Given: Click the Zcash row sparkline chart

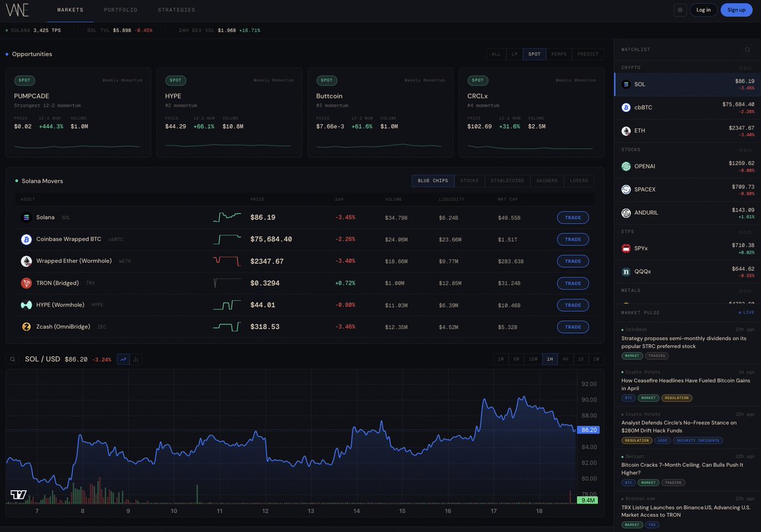Looking at the screenshot, I should (x=227, y=327).
